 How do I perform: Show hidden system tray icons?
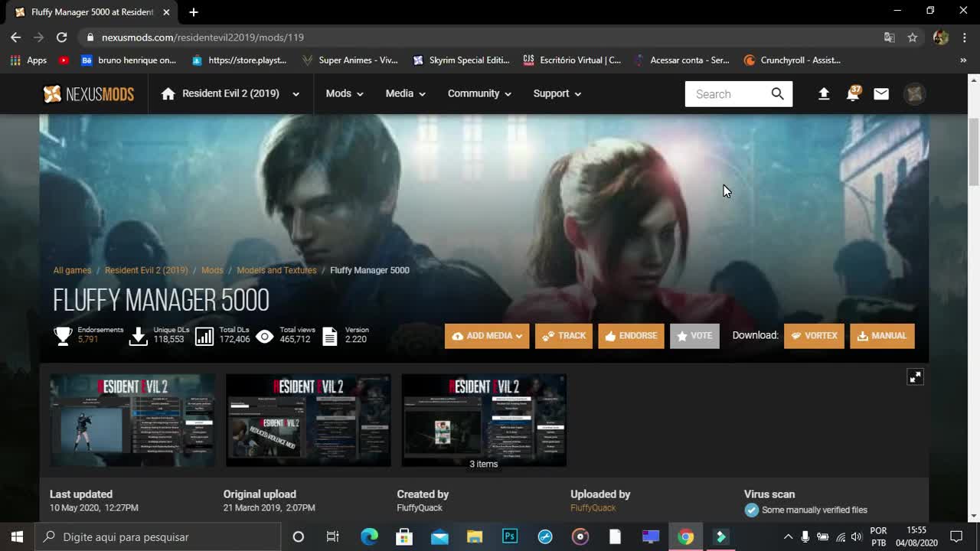788,536
